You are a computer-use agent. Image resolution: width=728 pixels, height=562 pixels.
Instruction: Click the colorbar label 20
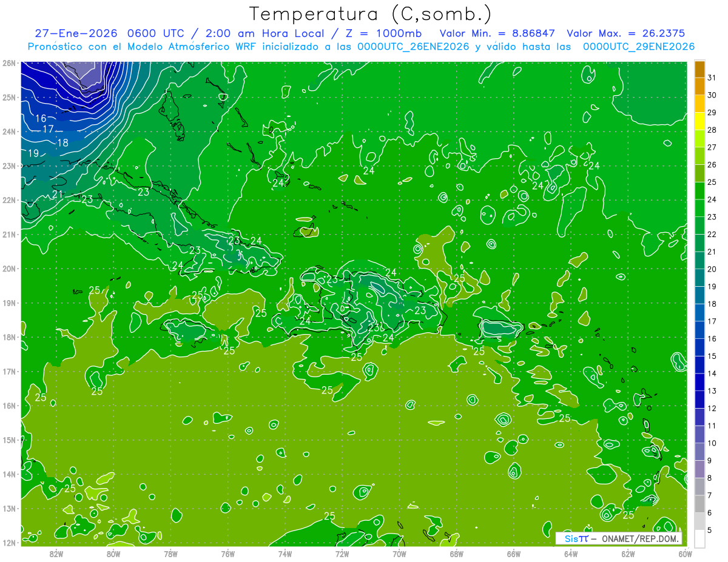point(712,269)
